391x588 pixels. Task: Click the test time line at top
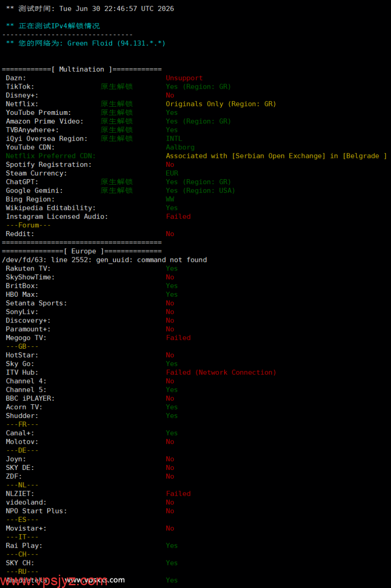[90, 9]
